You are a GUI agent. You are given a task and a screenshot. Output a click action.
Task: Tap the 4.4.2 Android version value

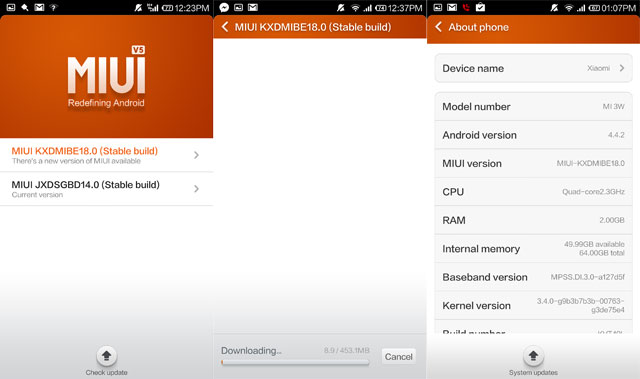click(x=616, y=135)
